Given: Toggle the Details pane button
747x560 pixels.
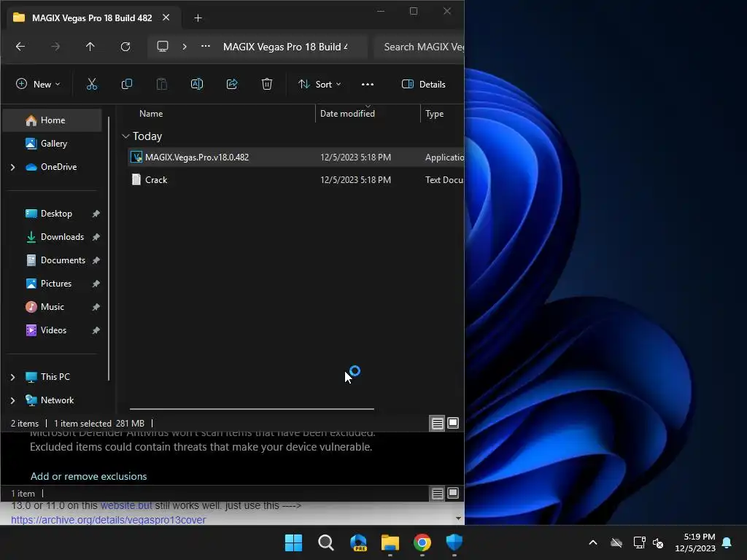Looking at the screenshot, I should tap(424, 85).
